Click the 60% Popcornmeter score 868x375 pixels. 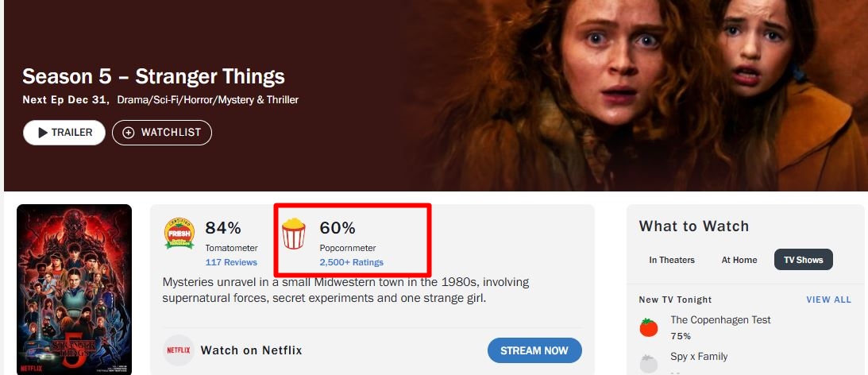click(338, 228)
